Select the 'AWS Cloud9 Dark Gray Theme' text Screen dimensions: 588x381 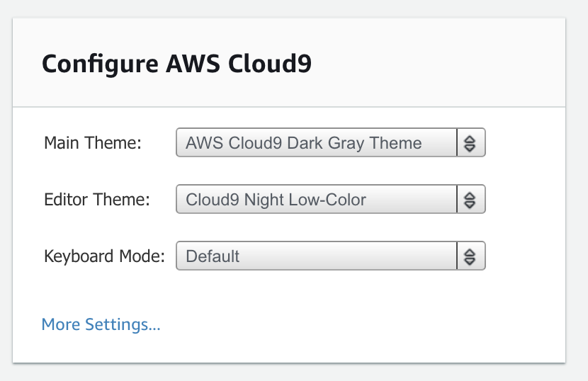(x=304, y=143)
